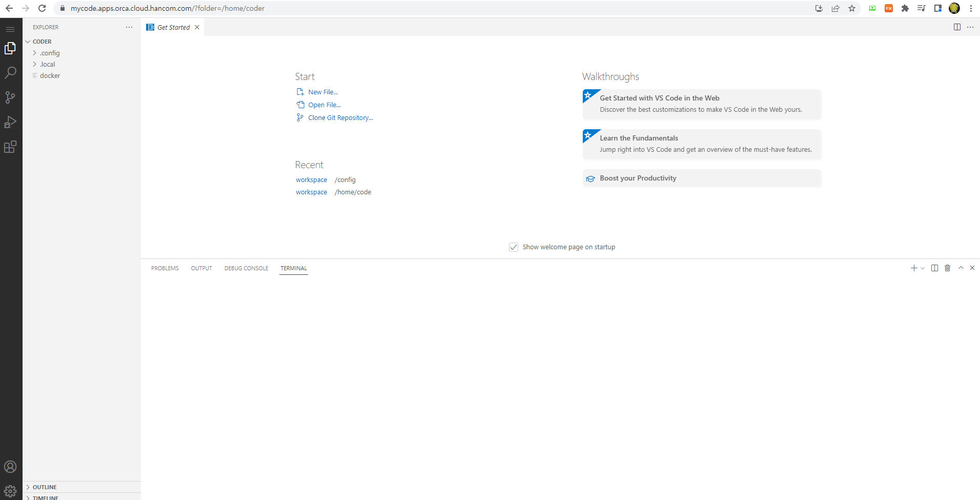Split the terminal panel
Viewport: 980px width, 500px height.
point(934,268)
